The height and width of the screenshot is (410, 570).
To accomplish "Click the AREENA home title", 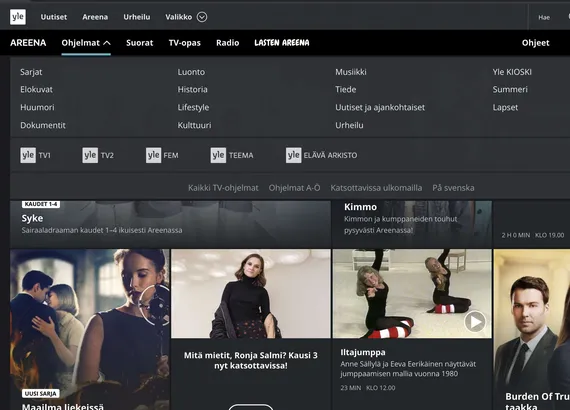I will [28, 43].
